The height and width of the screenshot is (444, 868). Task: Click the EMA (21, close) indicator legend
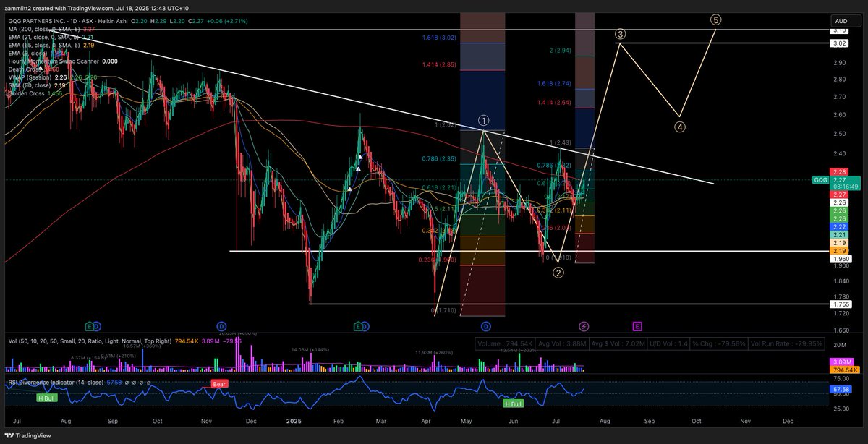coord(51,37)
